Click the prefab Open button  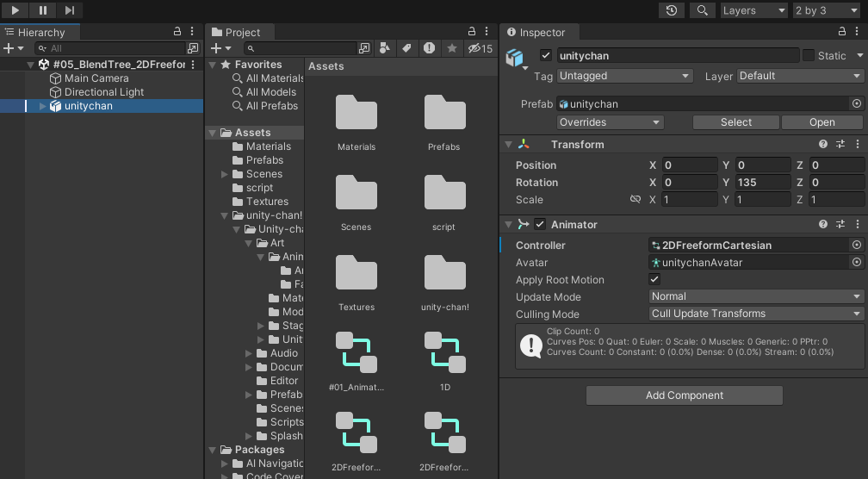pyautogui.click(x=822, y=122)
